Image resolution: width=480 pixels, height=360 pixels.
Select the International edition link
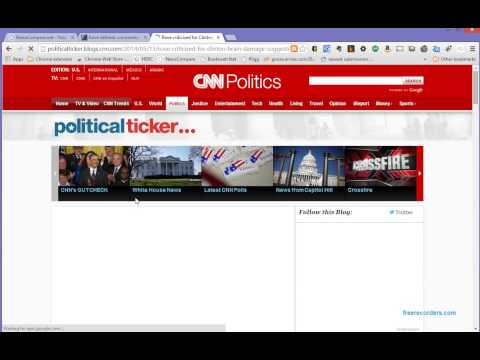[x=103, y=70]
